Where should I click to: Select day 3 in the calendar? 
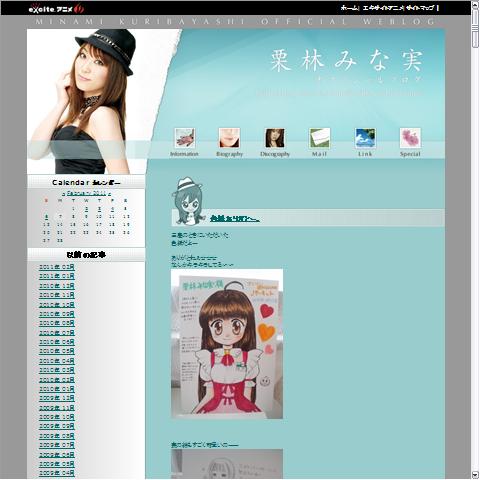point(99,209)
